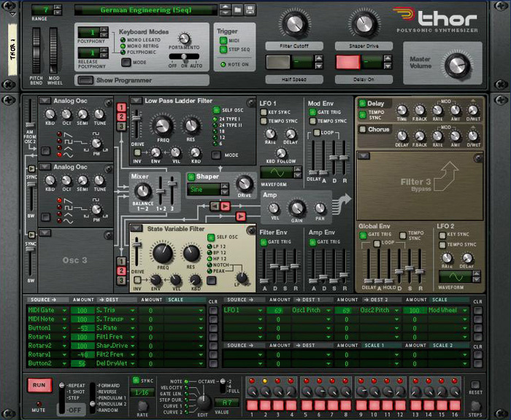Select the MONO RETRIG keyboard mode
The image size is (511, 420).
pos(123,46)
